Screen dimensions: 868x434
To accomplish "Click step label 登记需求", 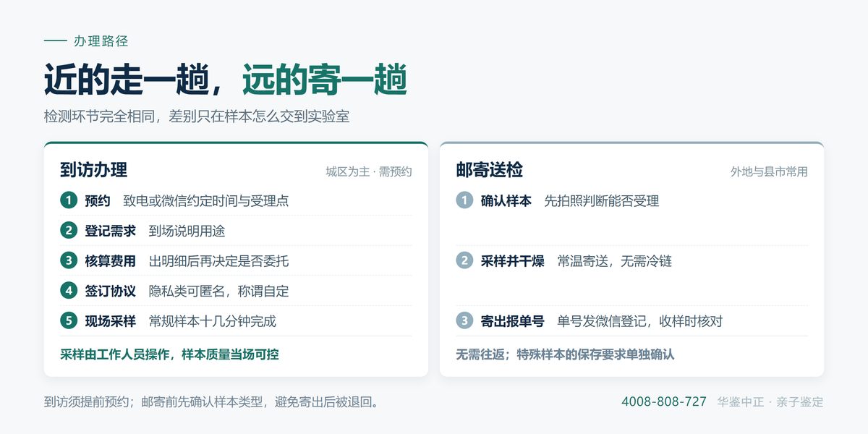I will pos(110,231).
